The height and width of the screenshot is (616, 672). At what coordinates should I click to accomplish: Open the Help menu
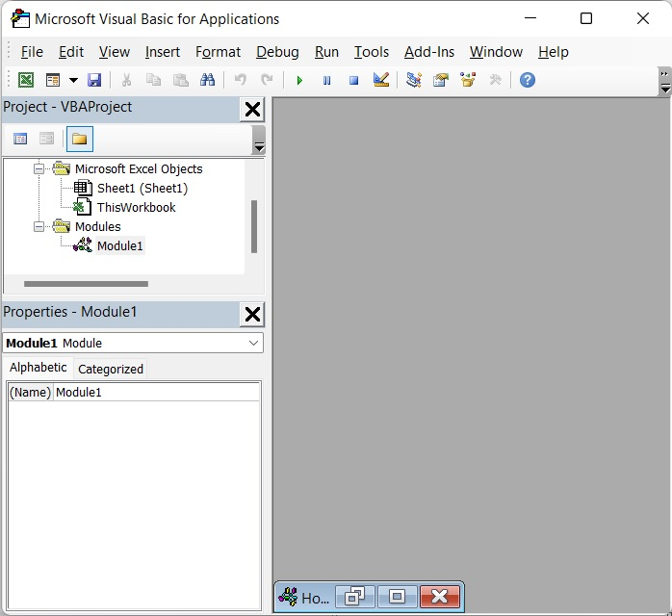pyautogui.click(x=554, y=52)
